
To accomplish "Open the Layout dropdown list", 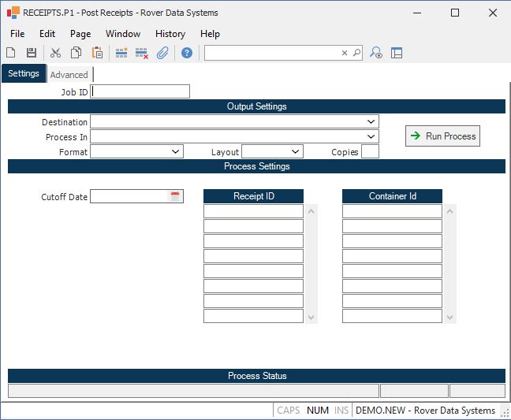I will pyautogui.click(x=296, y=152).
